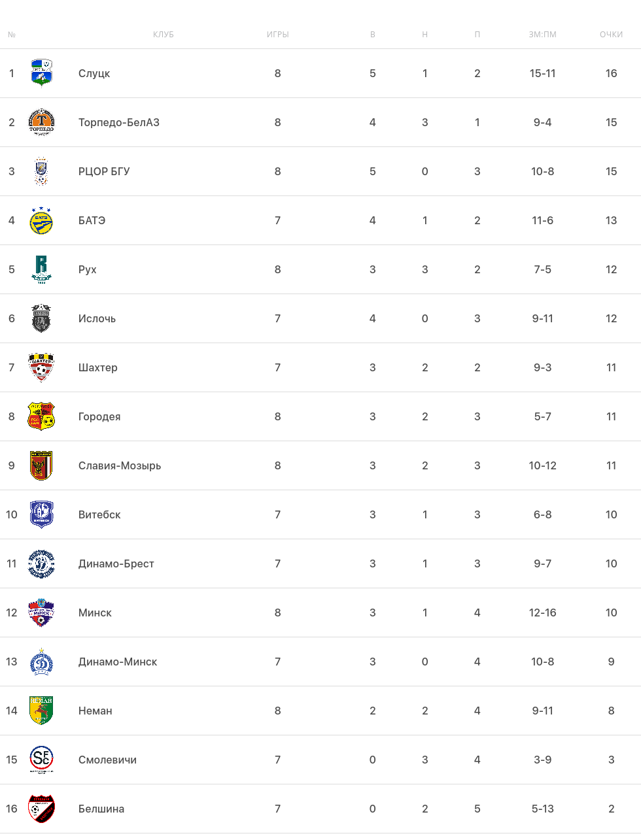Click the Рух club emblem
The image size is (641, 840).
41,269
